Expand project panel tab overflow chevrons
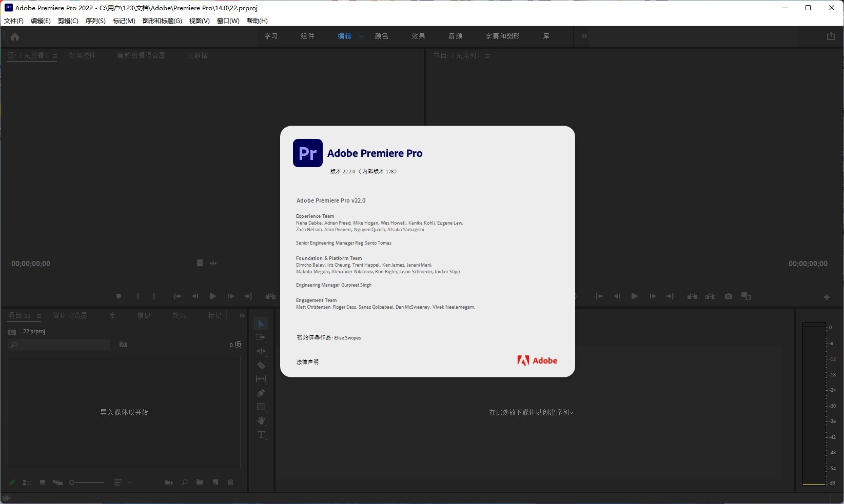 (242, 315)
